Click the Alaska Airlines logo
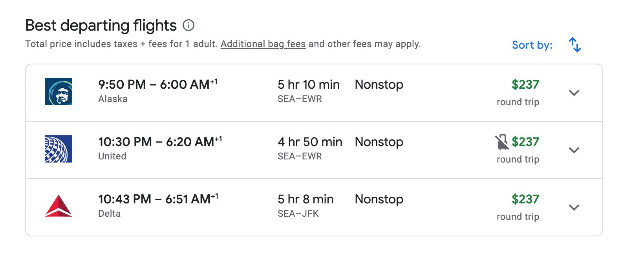Image resolution: width=644 pixels, height=256 pixels. [59, 91]
